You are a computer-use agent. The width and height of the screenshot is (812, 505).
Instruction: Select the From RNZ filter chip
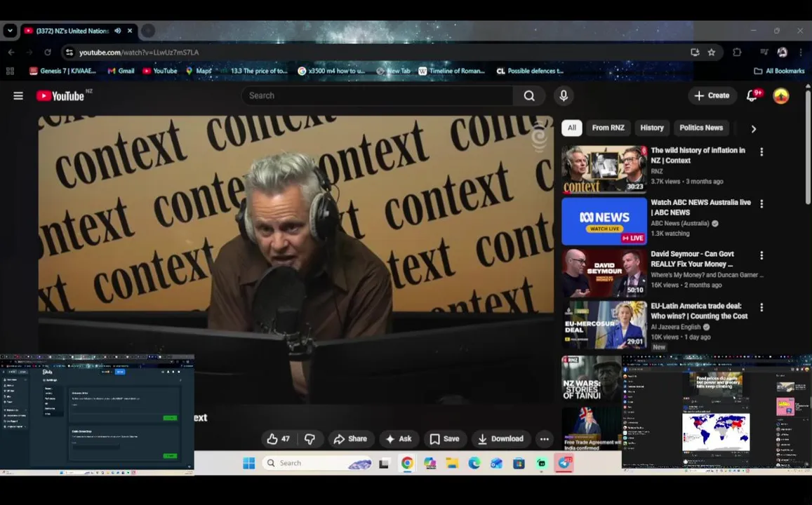(x=608, y=128)
